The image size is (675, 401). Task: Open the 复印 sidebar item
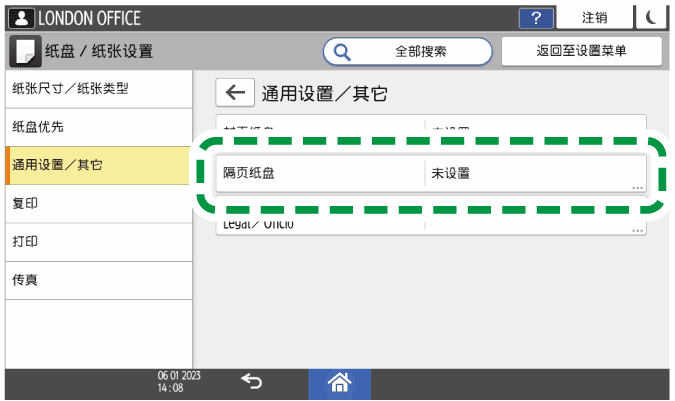tap(99, 204)
